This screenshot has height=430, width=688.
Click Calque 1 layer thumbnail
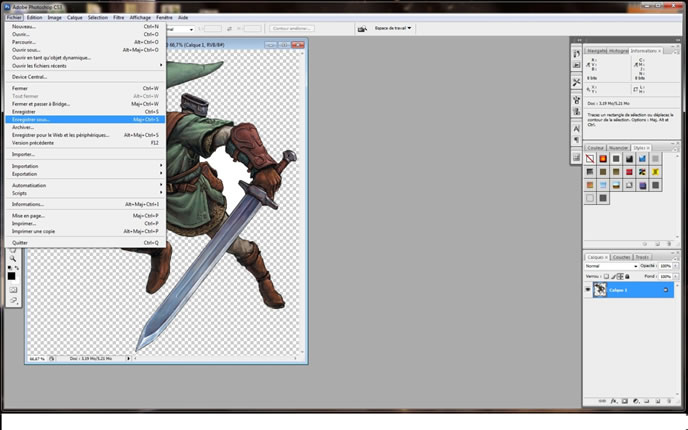tap(600, 290)
